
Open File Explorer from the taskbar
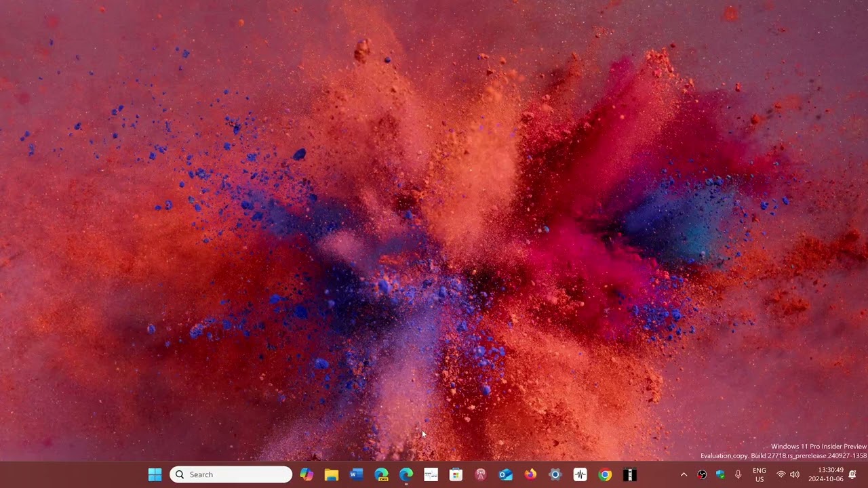[x=332, y=474]
